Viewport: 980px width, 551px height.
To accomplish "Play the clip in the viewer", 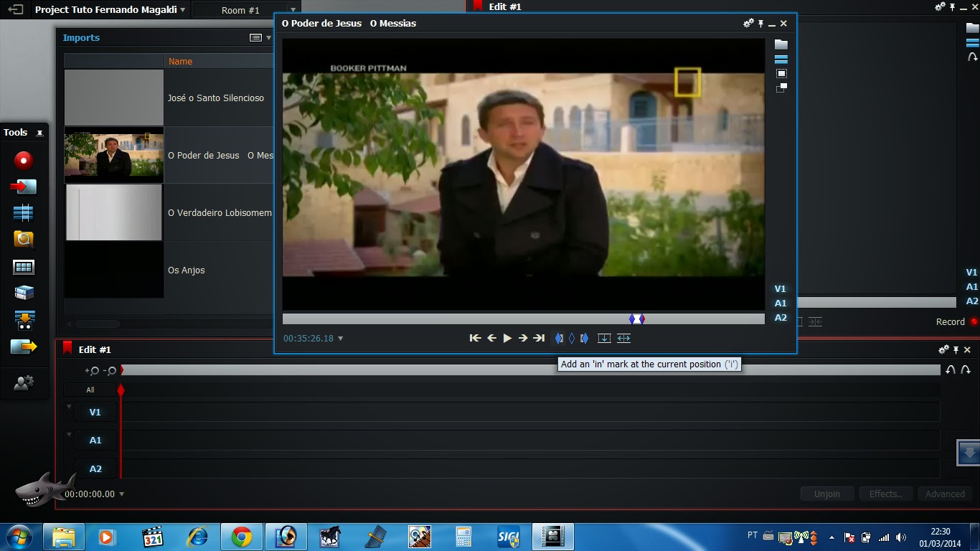I will pos(507,338).
